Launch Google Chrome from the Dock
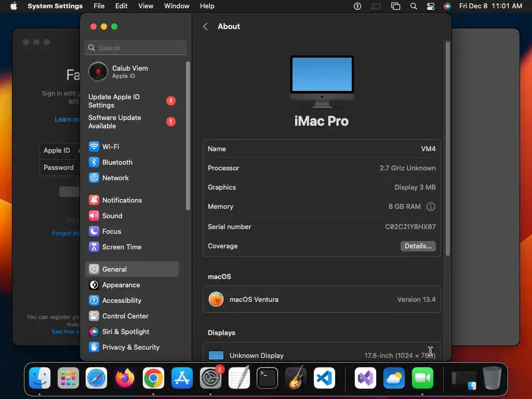532x399 pixels. 153,378
